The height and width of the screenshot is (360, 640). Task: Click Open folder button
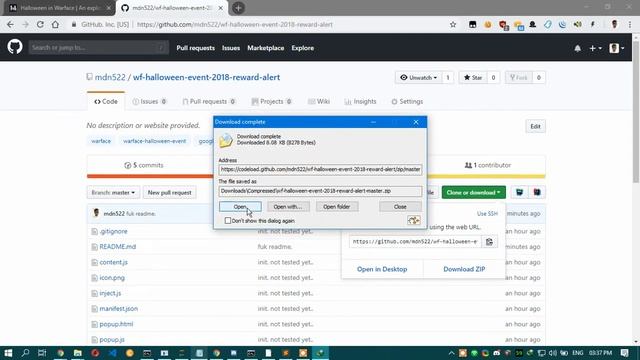click(x=337, y=207)
